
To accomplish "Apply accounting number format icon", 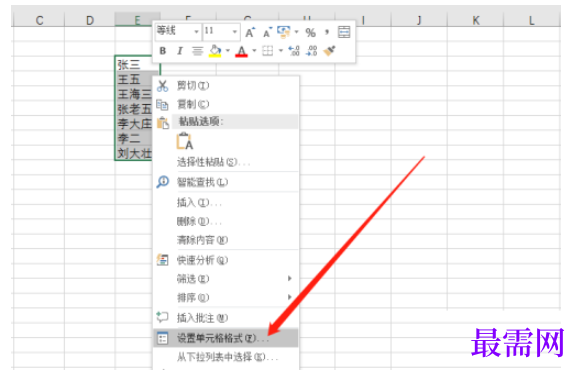I will pos(284,32).
